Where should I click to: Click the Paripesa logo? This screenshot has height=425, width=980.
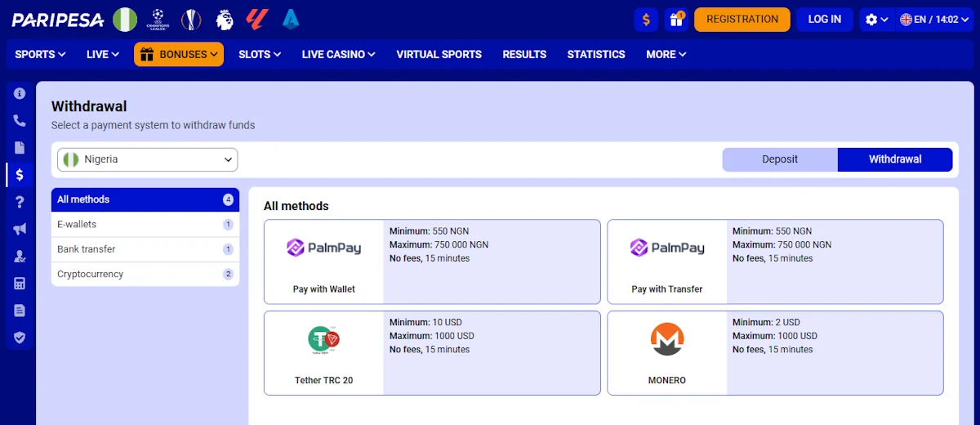click(x=58, y=19)
